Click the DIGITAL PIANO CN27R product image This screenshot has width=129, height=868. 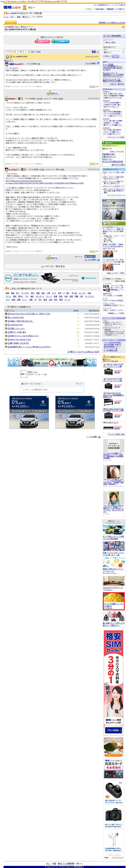(x=108, y=372)
